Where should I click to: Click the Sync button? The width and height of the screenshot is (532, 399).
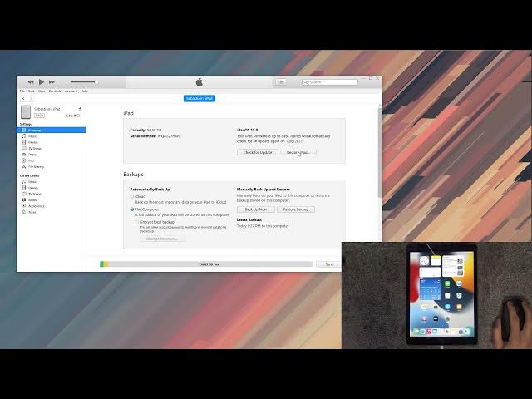coord(329,264)
